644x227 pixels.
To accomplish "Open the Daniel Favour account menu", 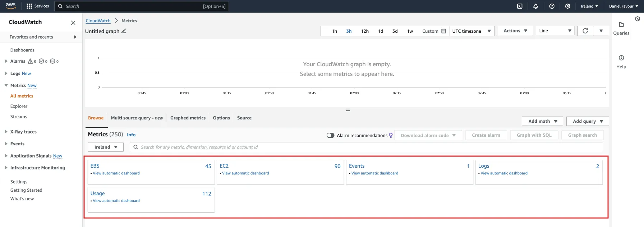I will coord(624,6).
